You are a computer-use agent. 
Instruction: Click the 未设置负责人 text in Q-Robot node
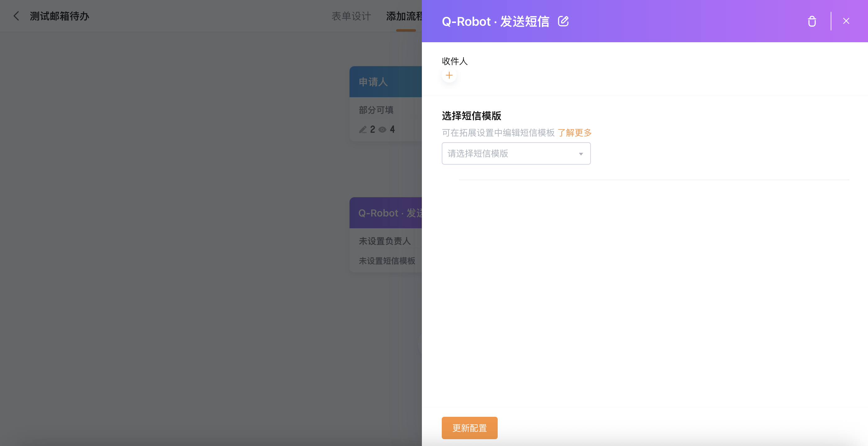(385, 241)
